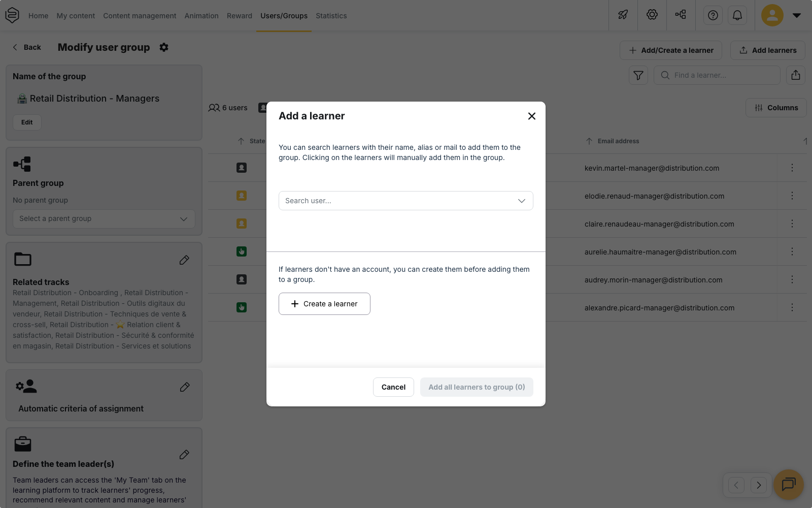Click Create a learner button
Image resolution: width=812 pixels, height=508 pixels.
pyautogui.click(x=324, y=304)
